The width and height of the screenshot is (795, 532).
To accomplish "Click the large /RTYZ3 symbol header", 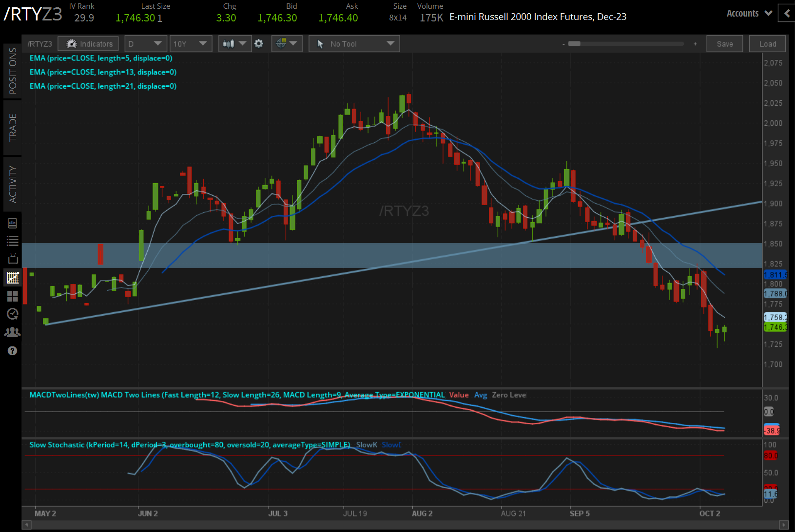I will point(33,15).
